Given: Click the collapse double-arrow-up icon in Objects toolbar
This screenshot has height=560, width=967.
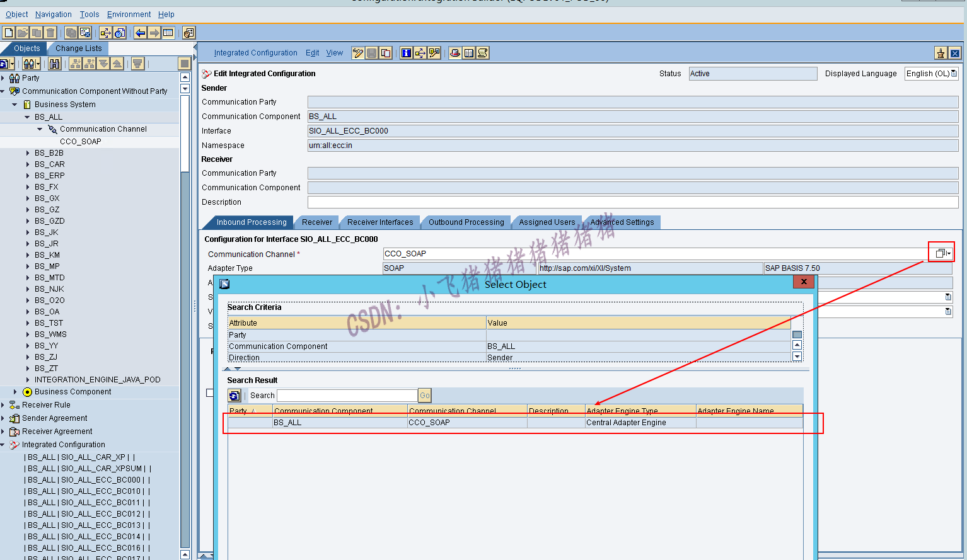Looking at the screenshot, I should pyautogui.click(x=117, y=64).
